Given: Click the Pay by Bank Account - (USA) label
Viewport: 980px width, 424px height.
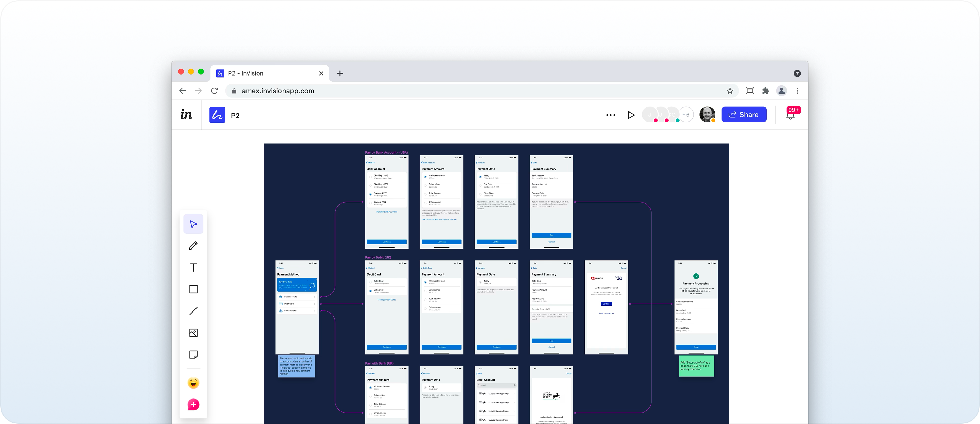Looking at the screenshot, I should coord(386,153).
